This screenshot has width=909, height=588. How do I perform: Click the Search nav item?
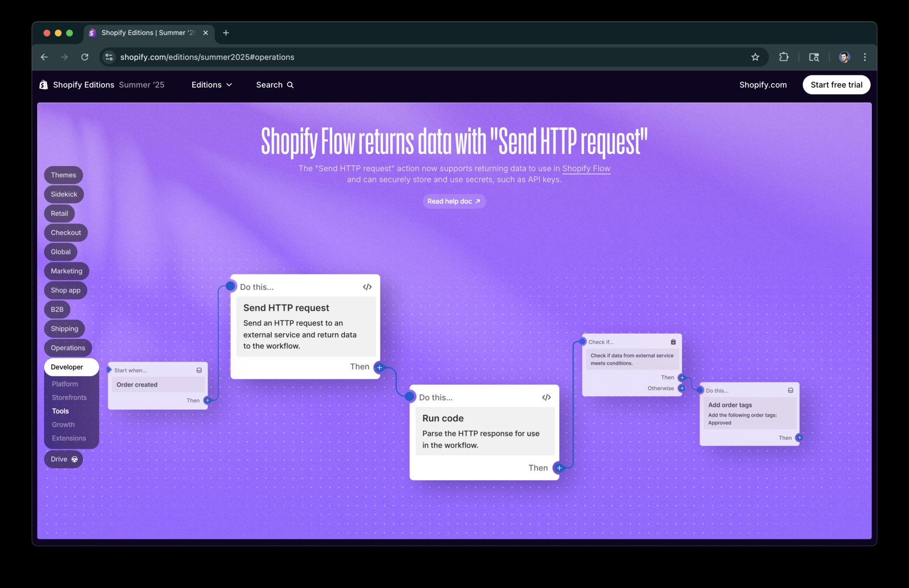275,85
